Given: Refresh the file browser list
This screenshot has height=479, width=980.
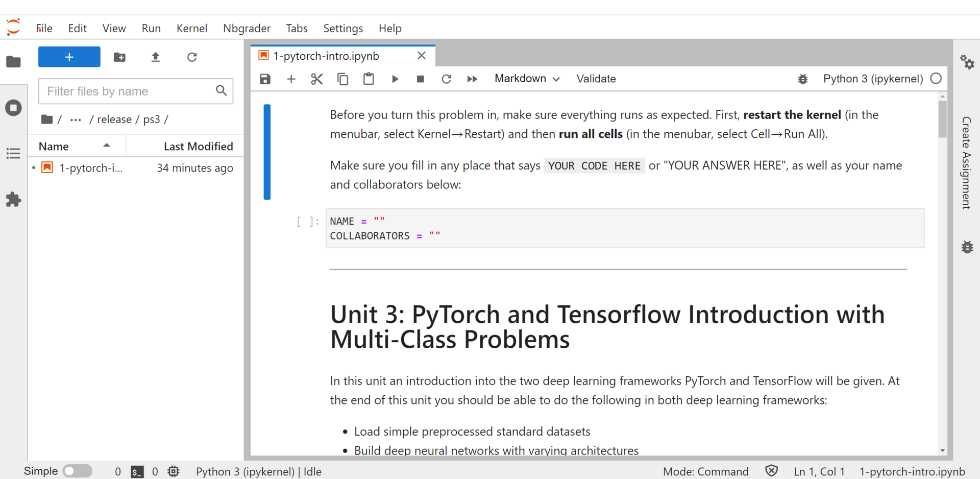Looking at the screenshot, I should pyautogui.click(x=192, y=57).
